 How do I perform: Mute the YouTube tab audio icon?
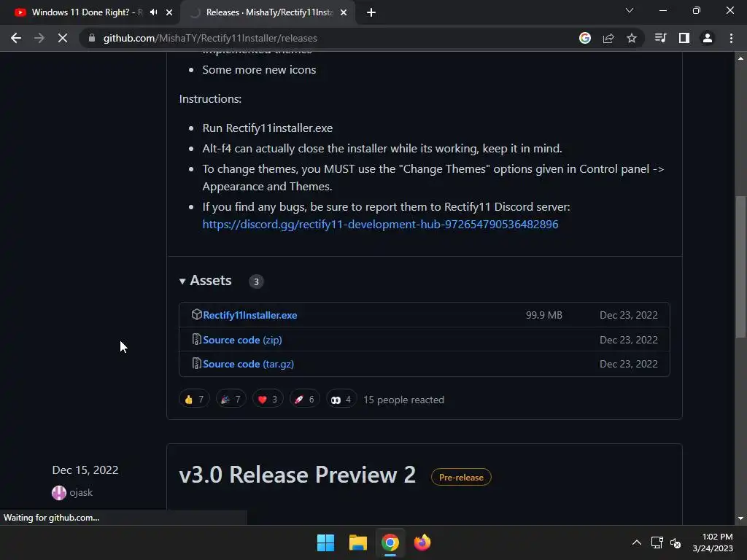point(153,12)
